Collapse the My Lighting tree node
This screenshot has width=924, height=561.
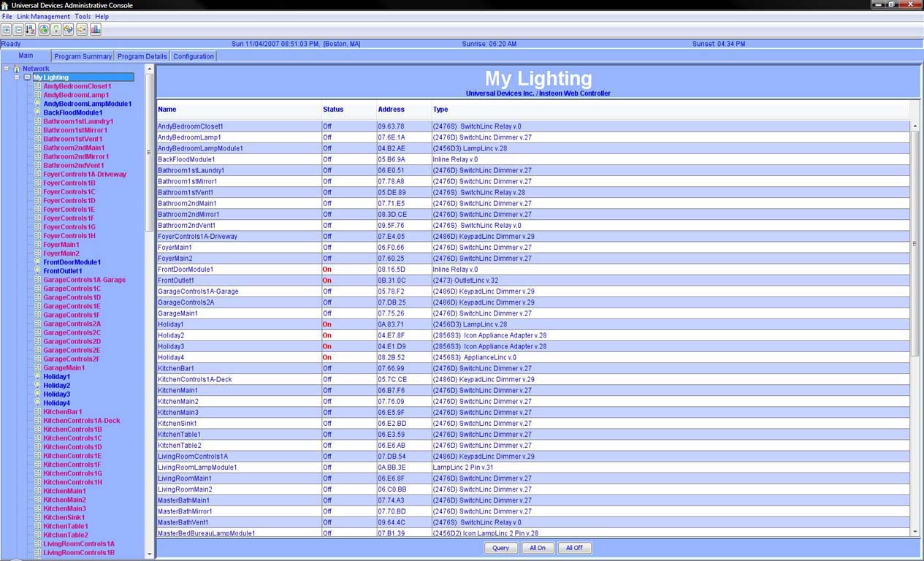pos(17,77)
